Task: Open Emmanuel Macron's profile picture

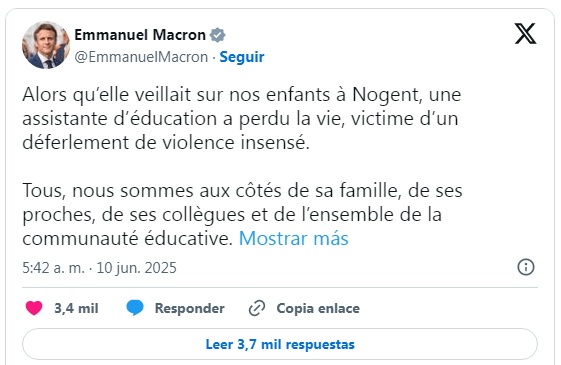Action: 46,45
